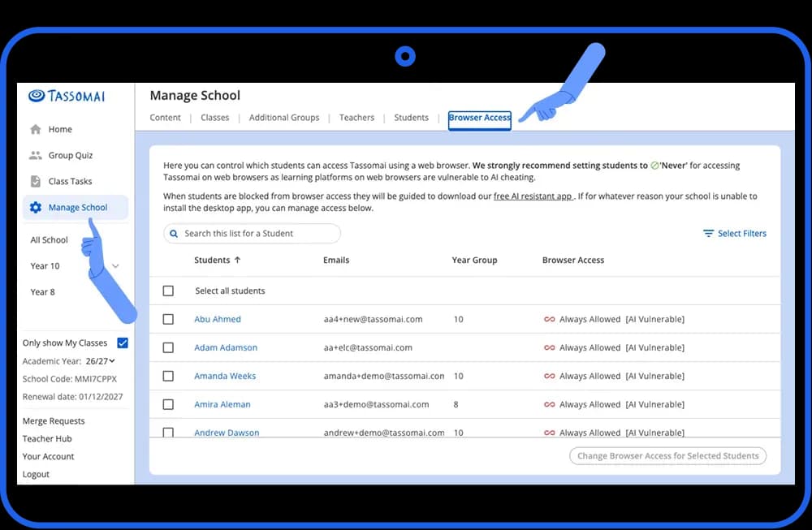Click Abu Ahmed's Always Allowed link icon
The width and height of the screenshot is (812, 530).
click(x=550, y=319)
